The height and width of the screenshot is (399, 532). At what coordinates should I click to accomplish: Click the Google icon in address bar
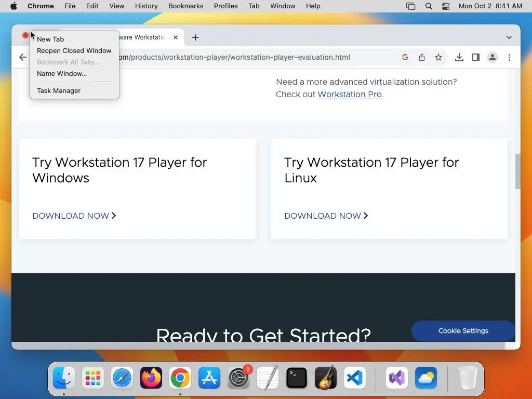tap(405, 57)
